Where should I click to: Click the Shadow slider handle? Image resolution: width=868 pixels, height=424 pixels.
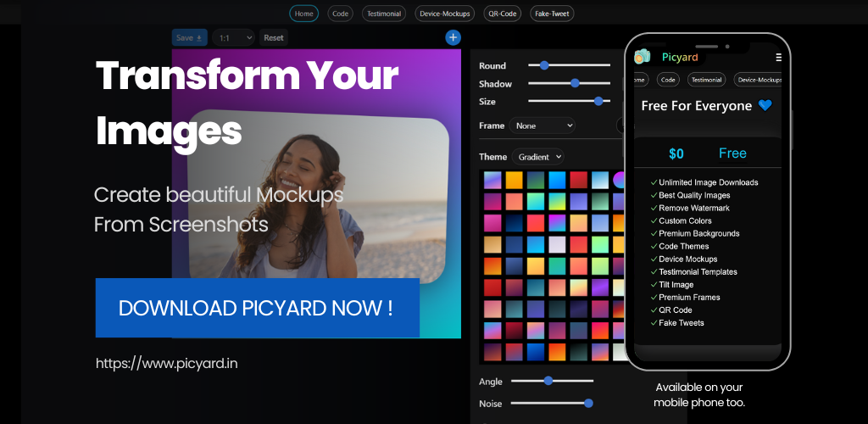point(575,84)
